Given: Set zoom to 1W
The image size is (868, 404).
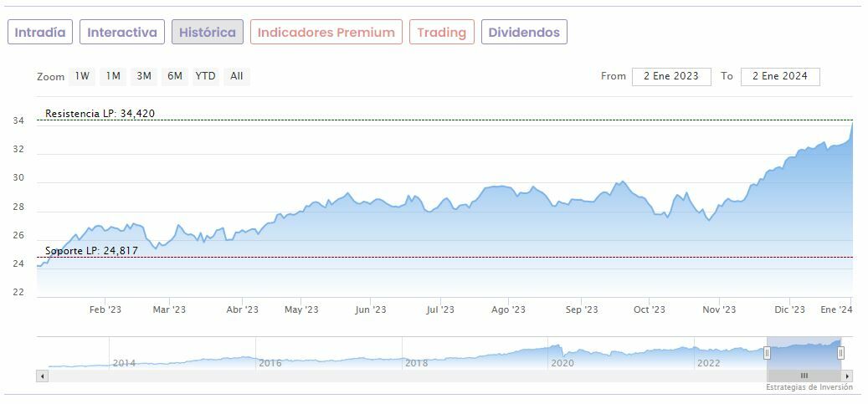Looking at the screenshot, I should pyautogui.click(x=82, y=76).
